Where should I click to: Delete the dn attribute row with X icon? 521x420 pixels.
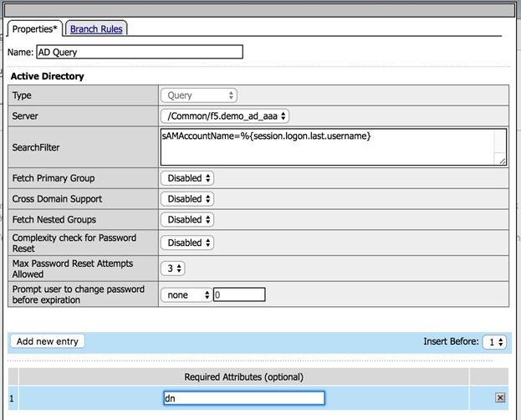(500, 398)
